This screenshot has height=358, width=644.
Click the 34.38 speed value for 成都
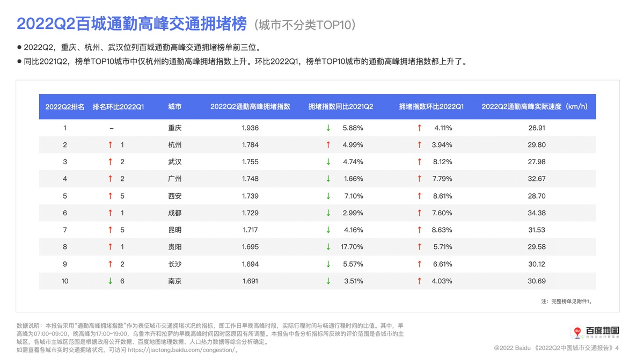(537, 213)
